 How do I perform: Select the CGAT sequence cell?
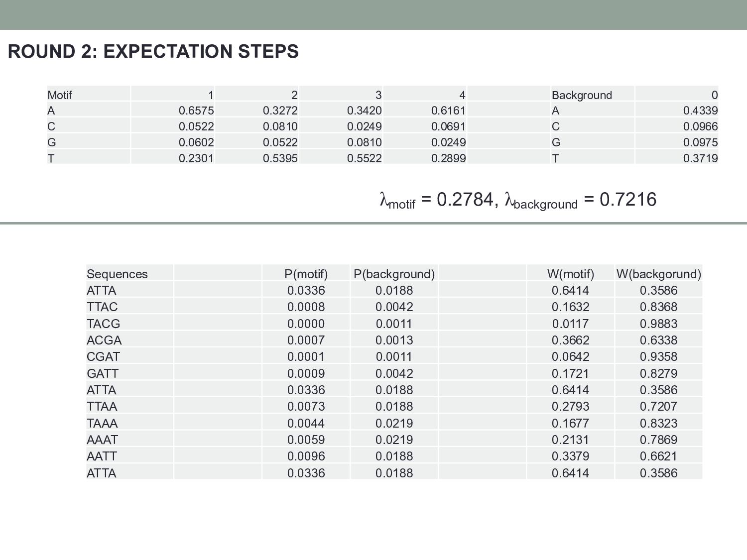103,357
